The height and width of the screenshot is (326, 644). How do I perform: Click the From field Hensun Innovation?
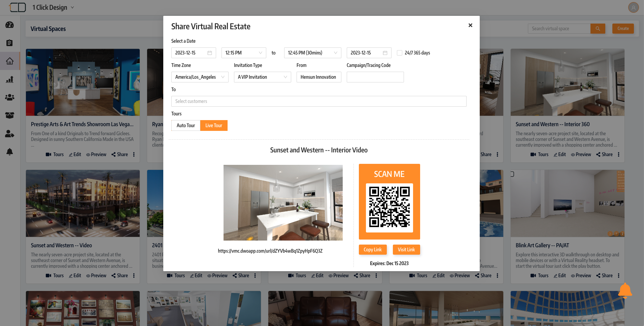(x=319, y=77)
